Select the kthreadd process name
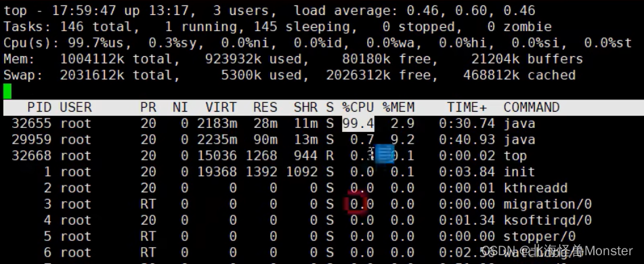The image size is (644, 264). (536, 188)
